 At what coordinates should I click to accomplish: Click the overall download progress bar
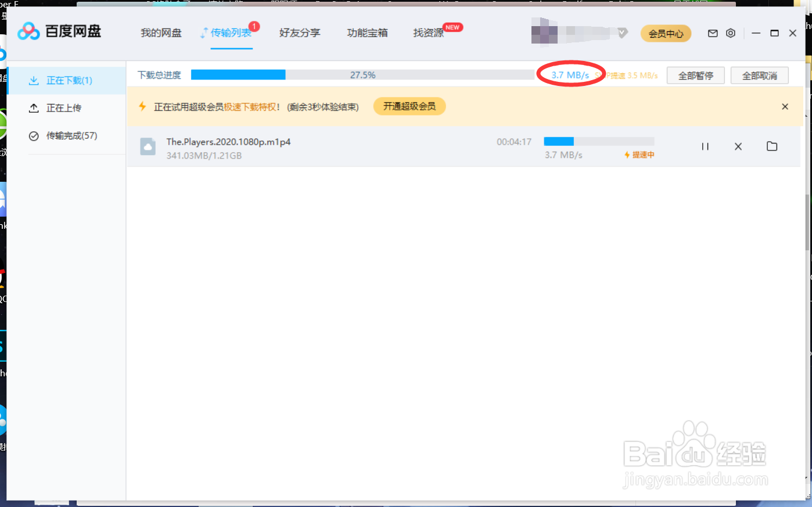362,75
